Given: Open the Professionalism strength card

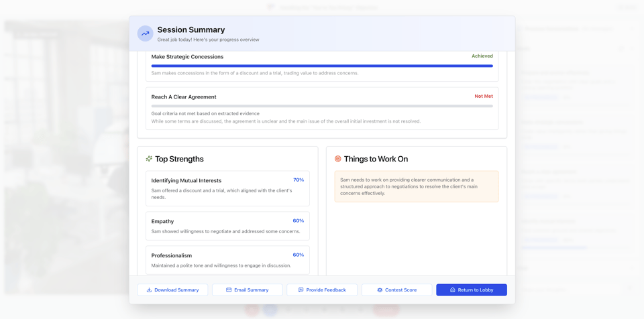Looking at the screenshot, I should (x=227, y=260).
